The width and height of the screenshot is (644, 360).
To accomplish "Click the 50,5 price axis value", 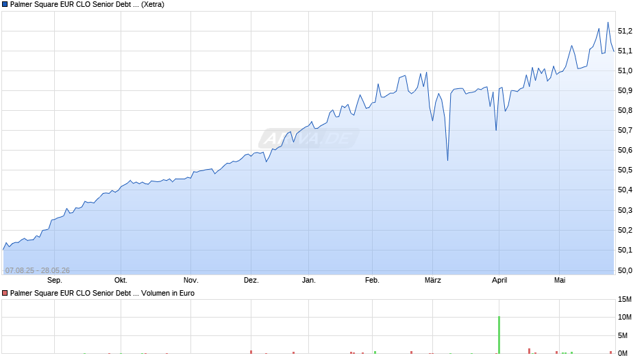I will 625,170.
